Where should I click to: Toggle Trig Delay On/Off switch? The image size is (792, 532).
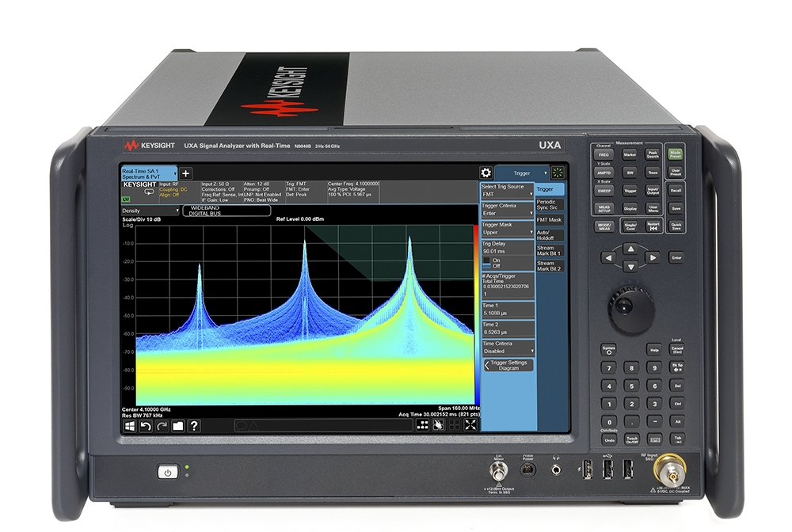(487, 263)
